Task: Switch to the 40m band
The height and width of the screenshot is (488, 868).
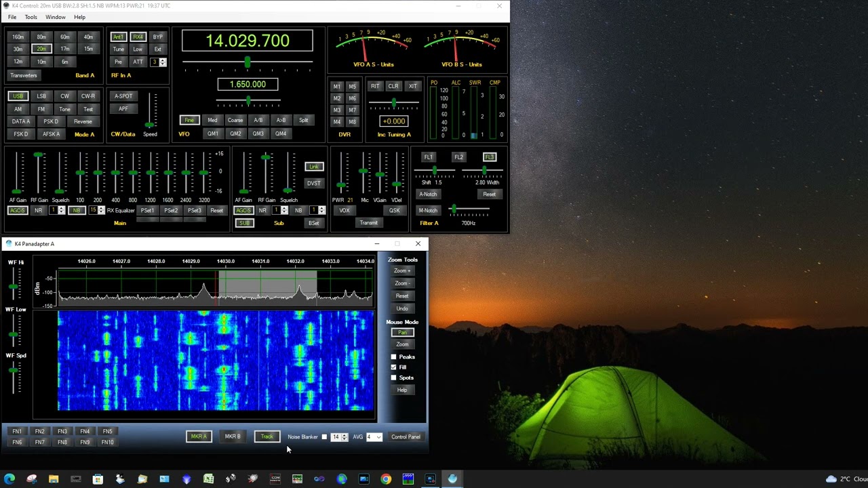Action: coord(88,37)
